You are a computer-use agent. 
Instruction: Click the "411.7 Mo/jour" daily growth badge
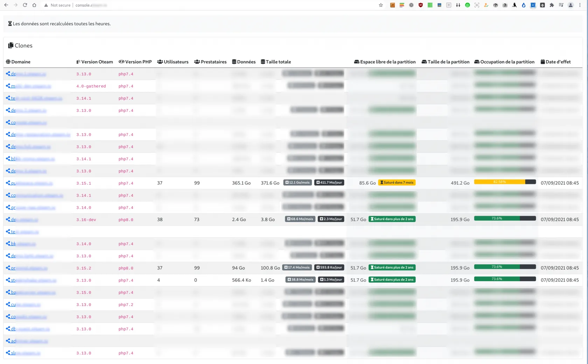coord(329,183)
